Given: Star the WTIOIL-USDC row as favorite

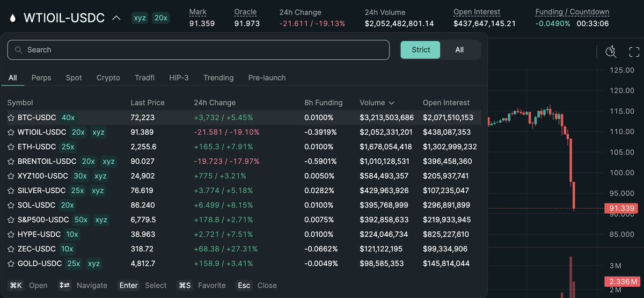Looking at the screenshot, I should [x=11, y=132].
